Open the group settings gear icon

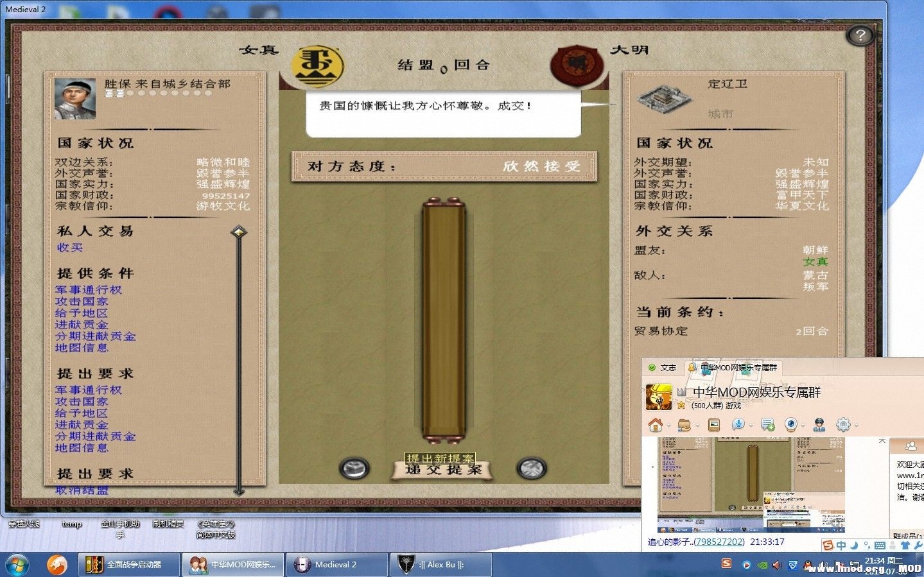tap(844, 425)
